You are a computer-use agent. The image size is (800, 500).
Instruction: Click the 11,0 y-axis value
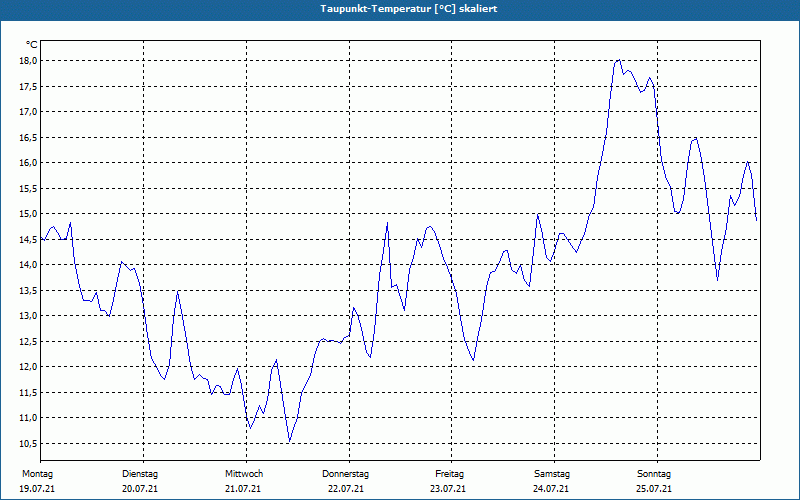click(x=29, y=418)
